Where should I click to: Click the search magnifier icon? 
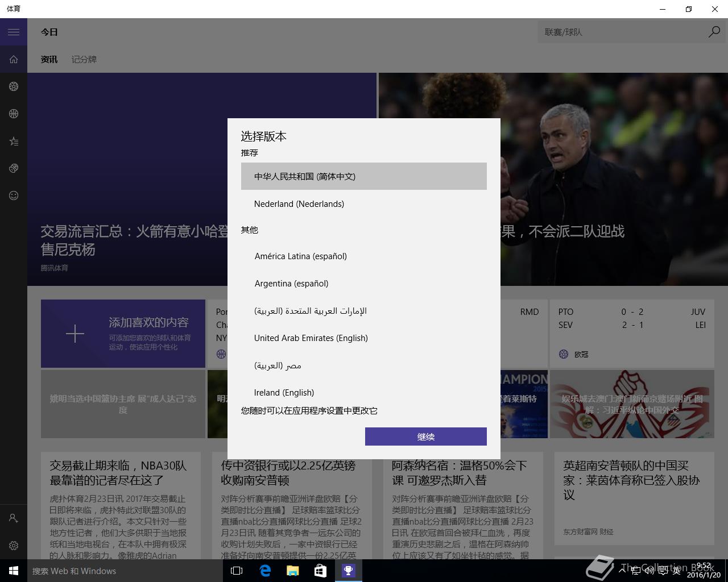pos(714,32)
